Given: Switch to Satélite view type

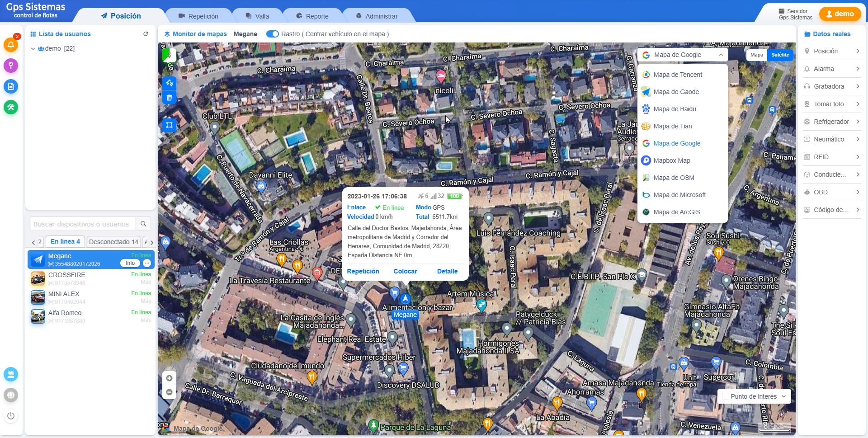Looking at the screenshot, I should [x=780, y=55].
